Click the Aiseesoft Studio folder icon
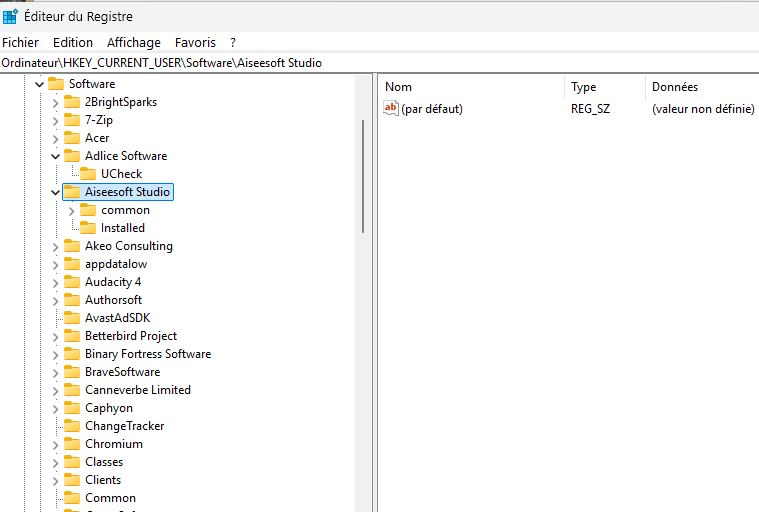Screen dimensions: 759x512 click(72, 192)
